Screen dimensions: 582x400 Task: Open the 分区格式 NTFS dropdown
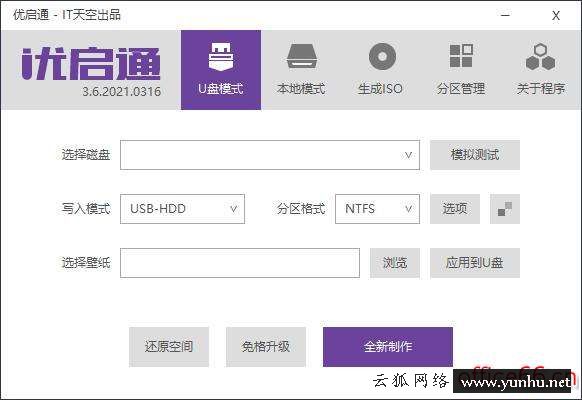[x=377, y=209]
